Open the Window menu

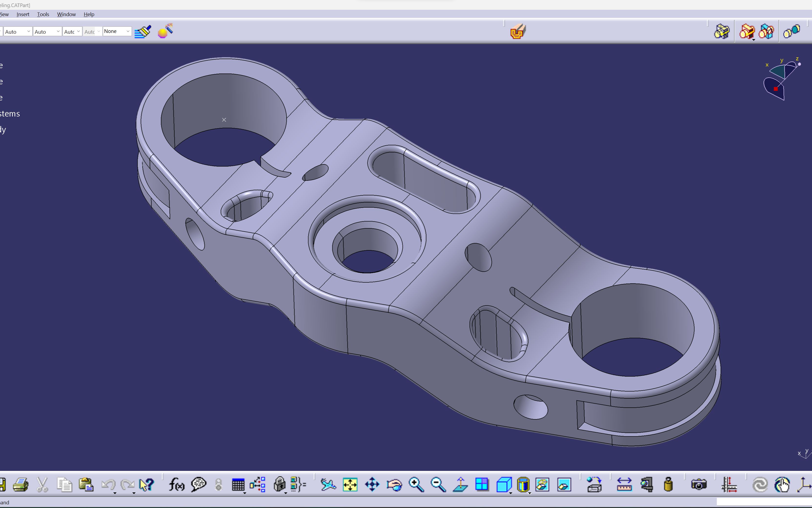click(x=66, y=14)
